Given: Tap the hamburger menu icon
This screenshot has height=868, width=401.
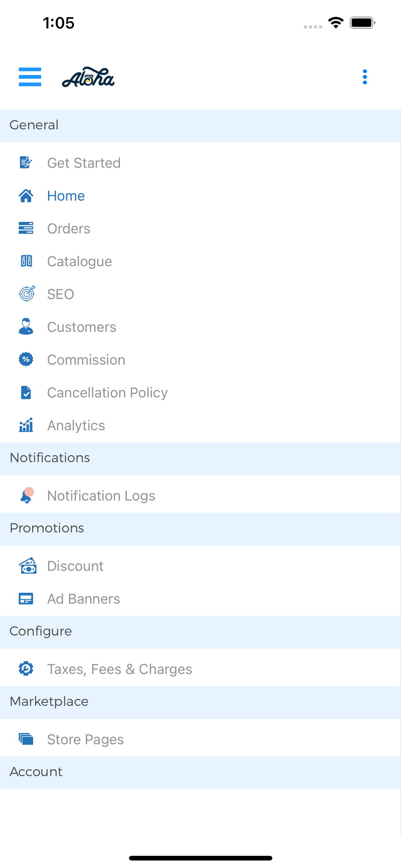Looking at the screenshot, I should (30, 77).
